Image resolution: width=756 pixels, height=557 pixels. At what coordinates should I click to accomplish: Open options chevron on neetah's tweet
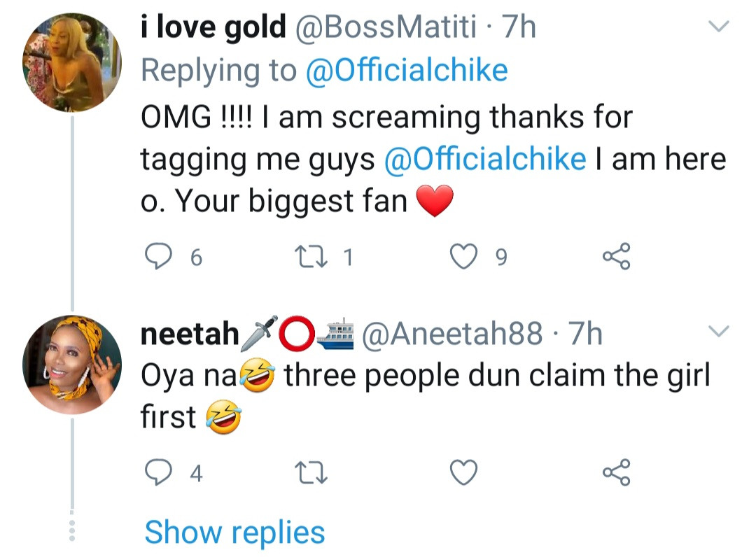[719, 331]
